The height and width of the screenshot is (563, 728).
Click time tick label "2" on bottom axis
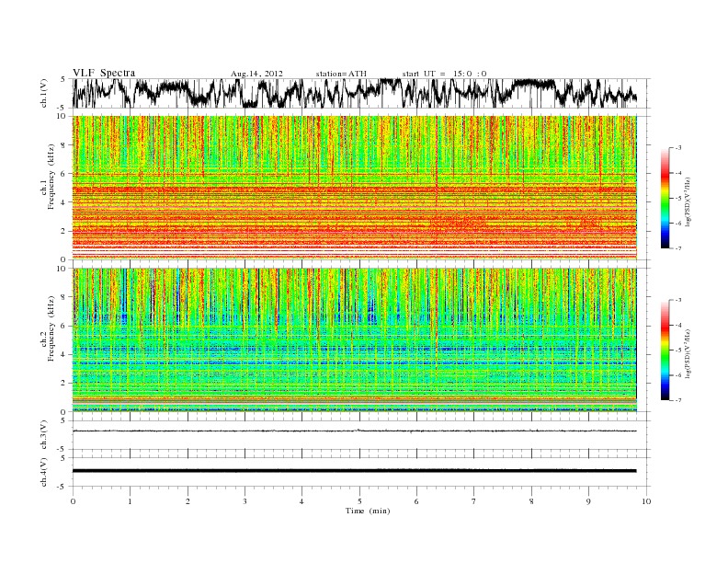point(188,501)
